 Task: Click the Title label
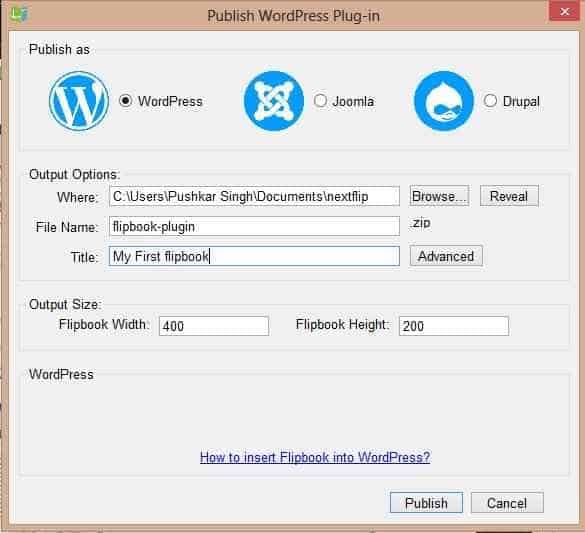tap(85, 257)
